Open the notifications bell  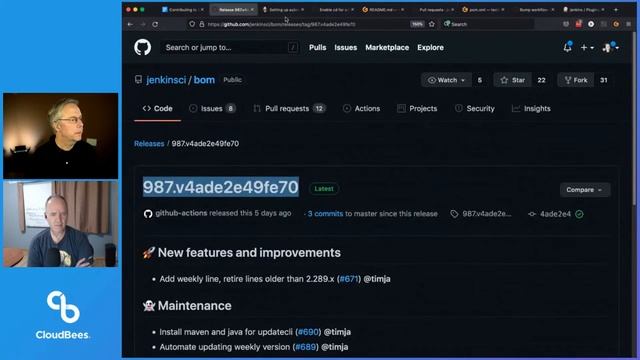pyautogui.click(x=567, y=47)
